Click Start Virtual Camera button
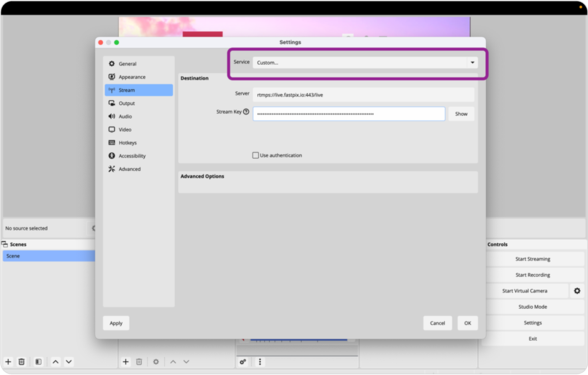 click(x=525, y=291)
